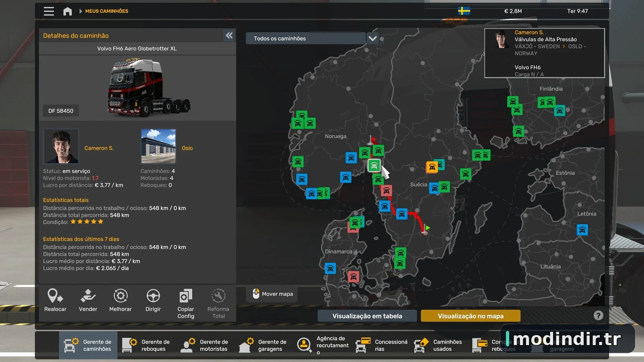The image size is (644, 362).
Task: Select the blue truck marker in Denmark
Action: [330, 268]
